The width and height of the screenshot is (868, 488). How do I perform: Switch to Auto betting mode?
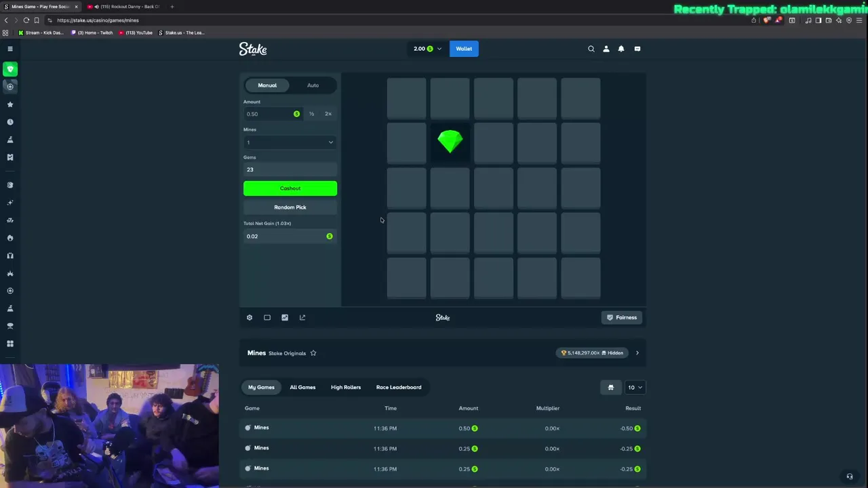(x=313, y=85)
